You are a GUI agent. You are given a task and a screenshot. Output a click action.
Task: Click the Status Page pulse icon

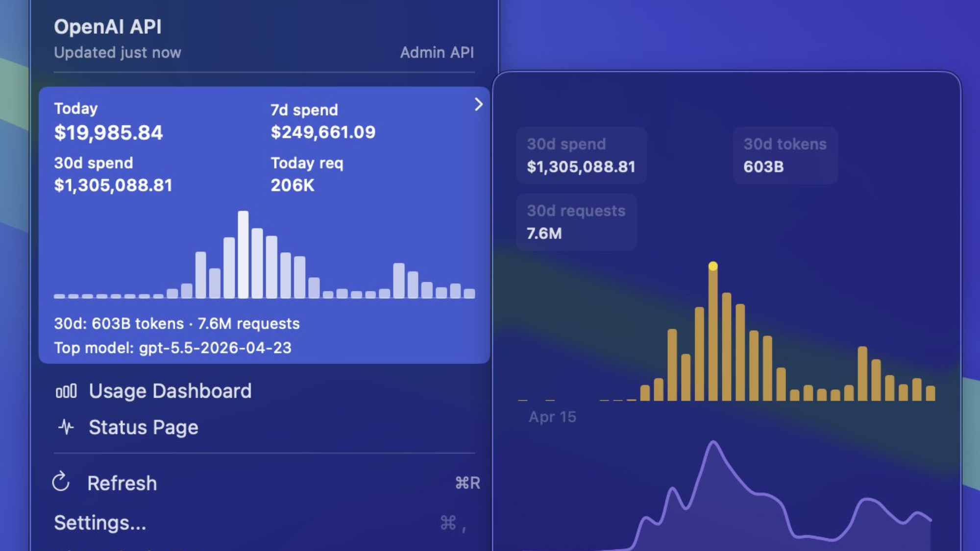click(66, 427)
